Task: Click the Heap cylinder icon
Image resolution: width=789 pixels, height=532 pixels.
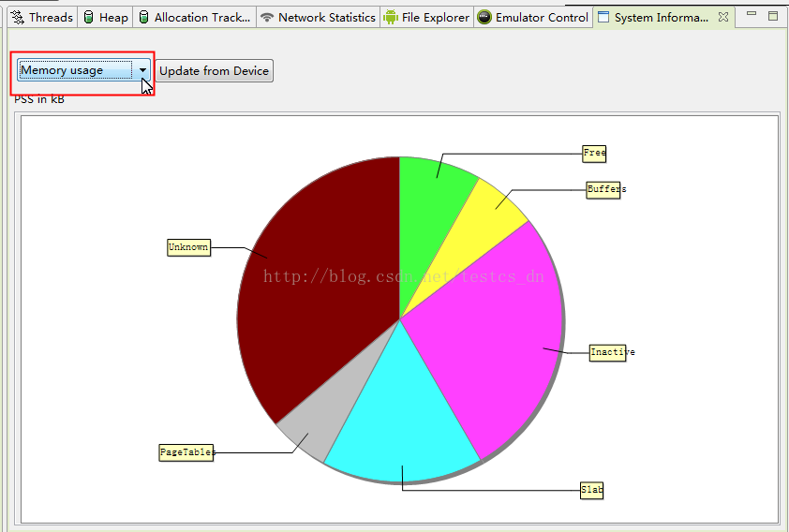Action: click(89, 18)
